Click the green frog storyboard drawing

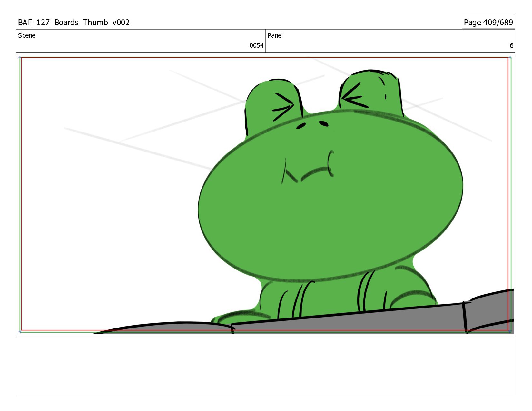(330, 197)
